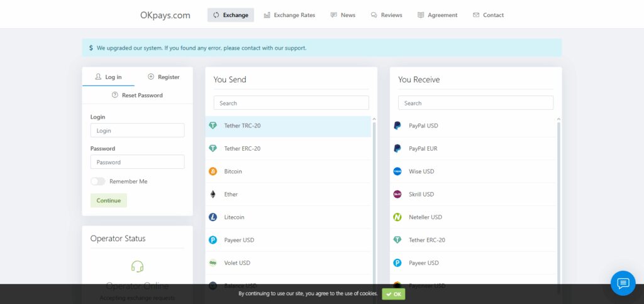
Task: Click the Contact envelope icon
Action: [476, 15]
